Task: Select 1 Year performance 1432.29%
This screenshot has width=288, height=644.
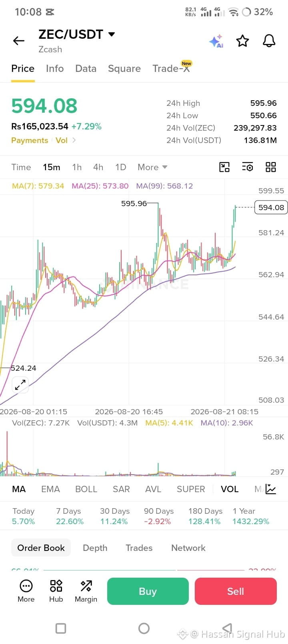Action: [x=251, y=516]
